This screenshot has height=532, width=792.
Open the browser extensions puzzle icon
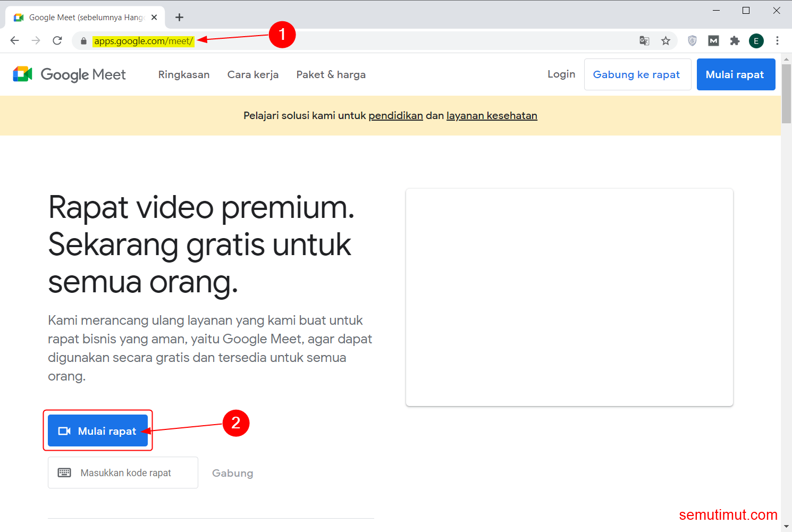pos(735,40)
